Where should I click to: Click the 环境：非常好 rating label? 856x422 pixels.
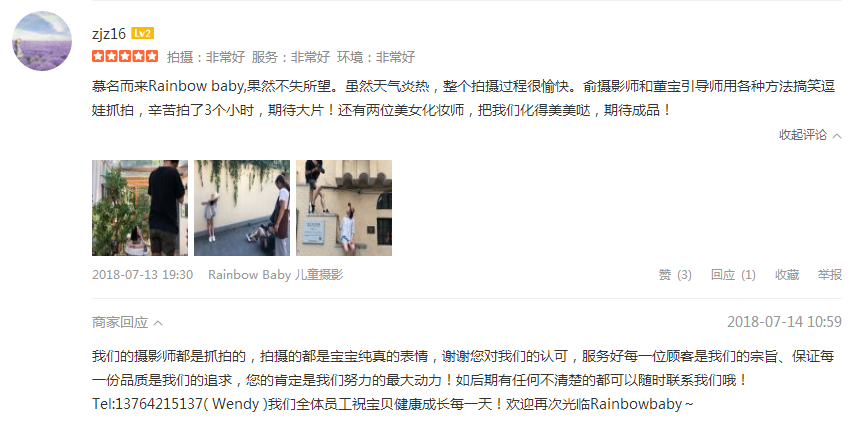(376, 57)
